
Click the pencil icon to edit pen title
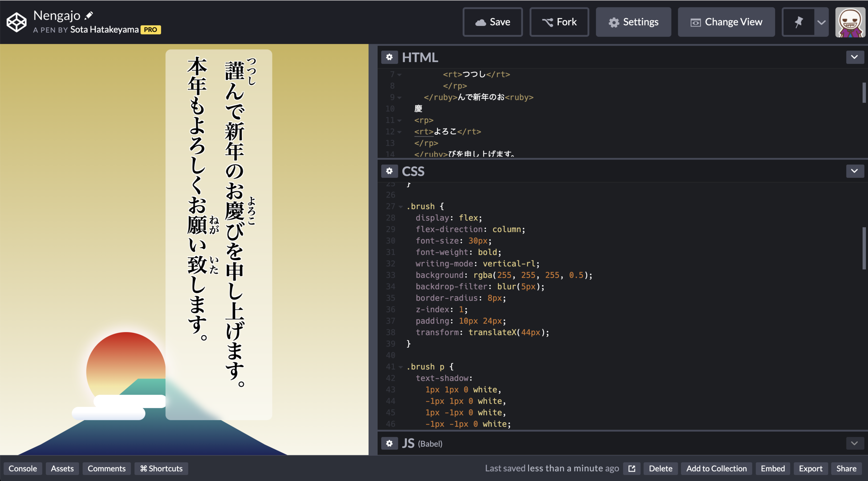[x=89, y=15]
